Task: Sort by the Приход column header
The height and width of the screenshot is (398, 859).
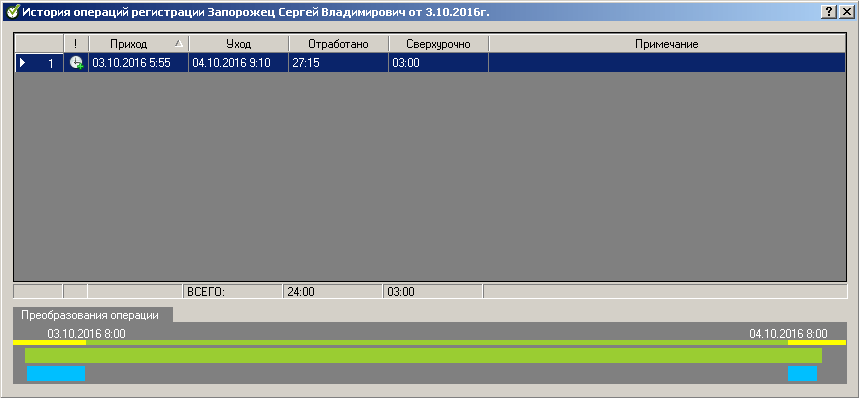Action: click(x=139, y=44)
